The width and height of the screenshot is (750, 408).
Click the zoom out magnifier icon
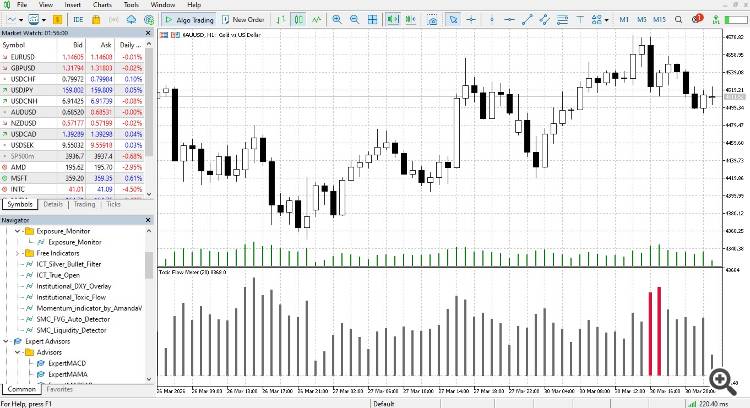click(354, 20)
